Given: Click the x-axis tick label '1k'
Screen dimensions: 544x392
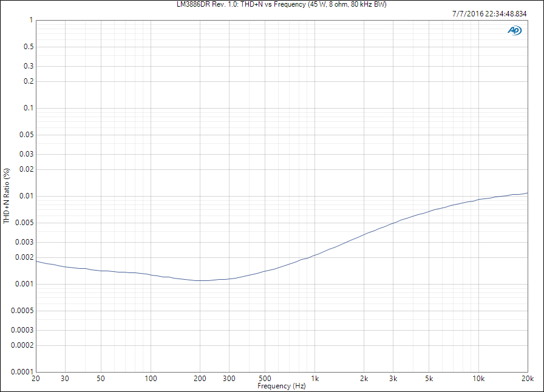Looking at the screenshot, I should click(x=314, y=379).
